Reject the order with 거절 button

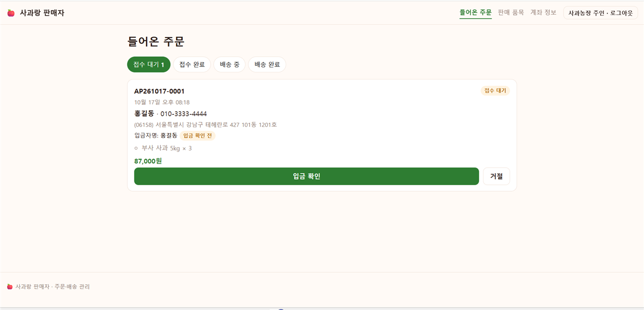coord(497,176)
